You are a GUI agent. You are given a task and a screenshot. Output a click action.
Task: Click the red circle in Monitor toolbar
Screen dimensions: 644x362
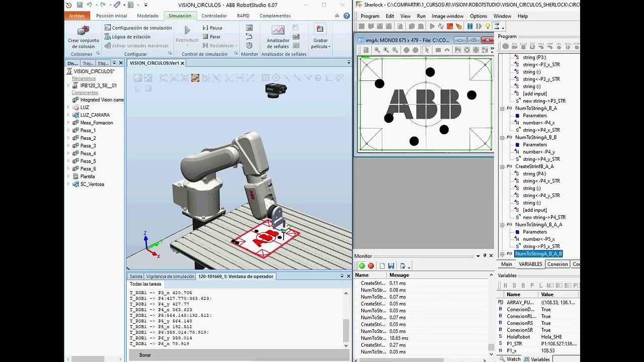371,266
